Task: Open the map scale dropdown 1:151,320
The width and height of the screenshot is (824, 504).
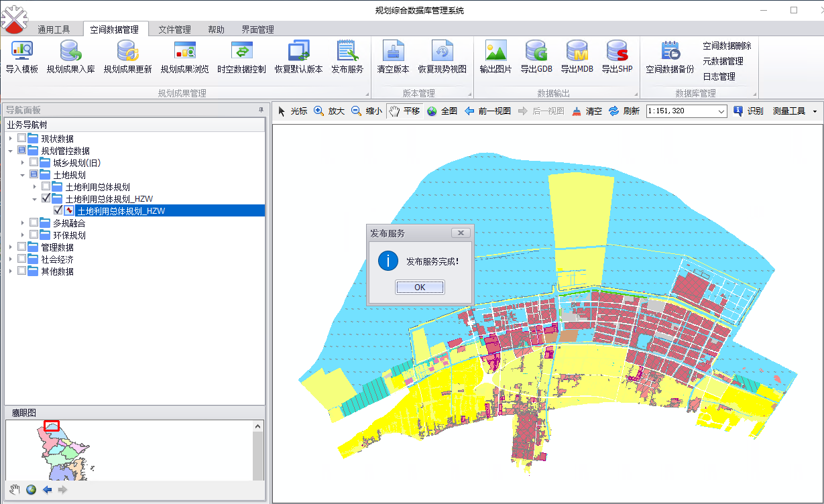Action: (x=721, y=111)
